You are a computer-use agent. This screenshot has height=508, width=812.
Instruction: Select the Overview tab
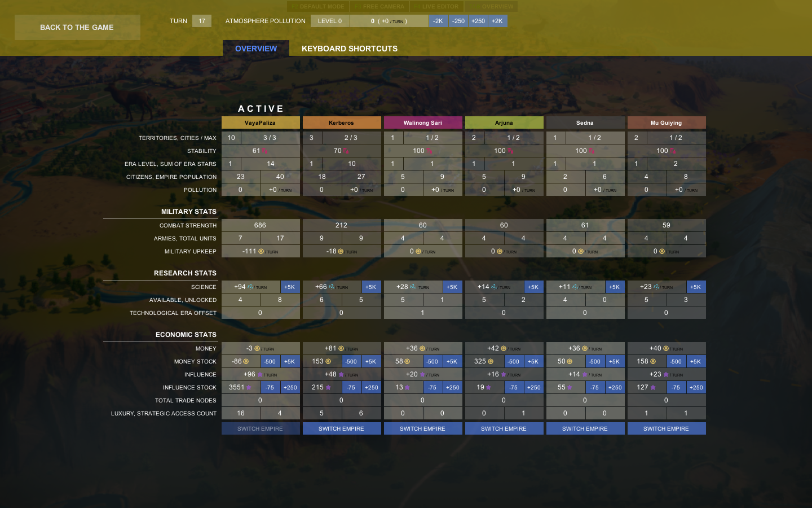click(x=256, y=49)
